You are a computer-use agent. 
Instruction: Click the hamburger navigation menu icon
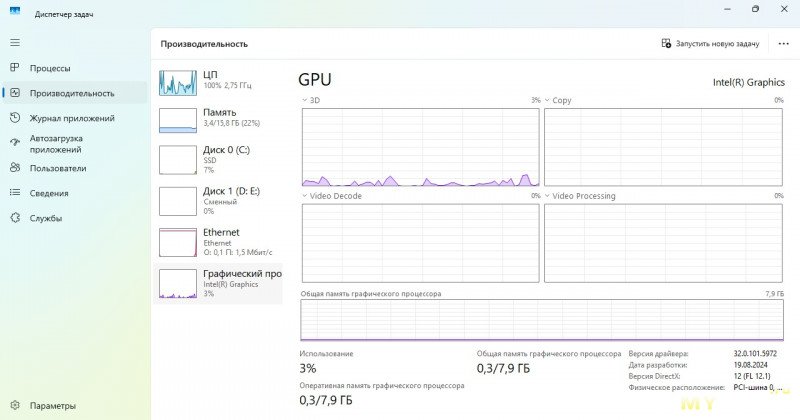click(x=14, y=43)
